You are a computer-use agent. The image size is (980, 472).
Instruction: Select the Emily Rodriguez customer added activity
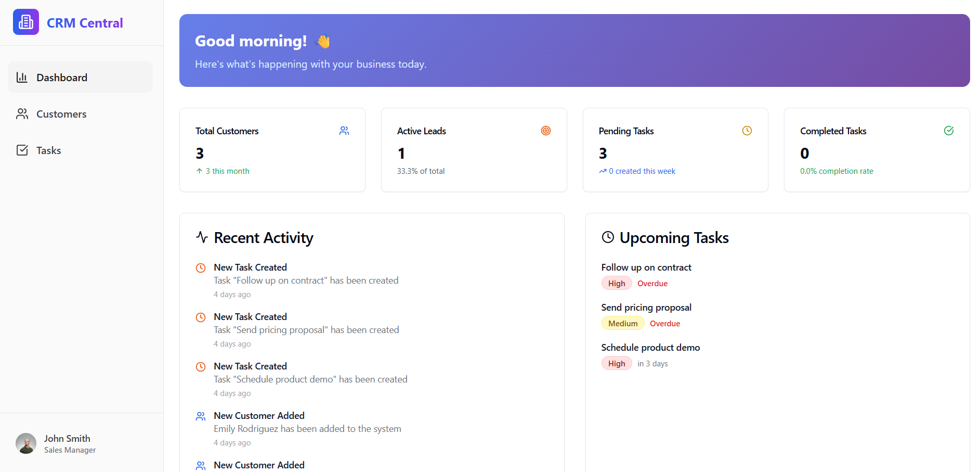click(x=307, y=428)
